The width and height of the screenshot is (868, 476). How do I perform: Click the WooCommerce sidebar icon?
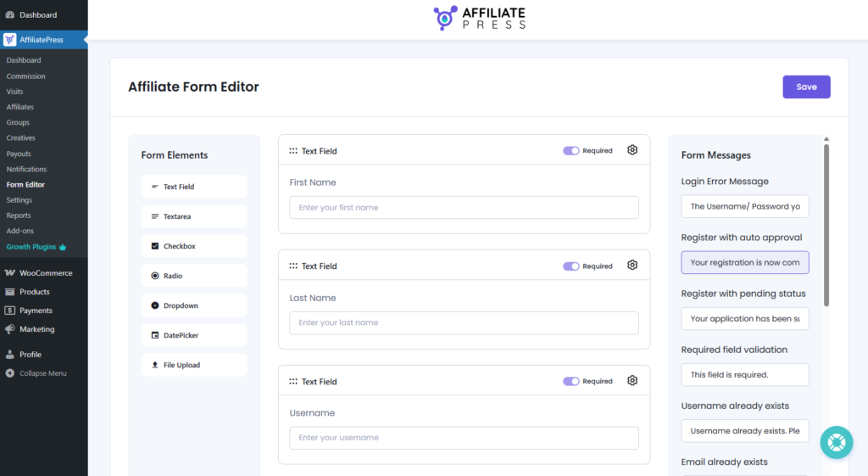pyautogui.click(x=10, y=272)
